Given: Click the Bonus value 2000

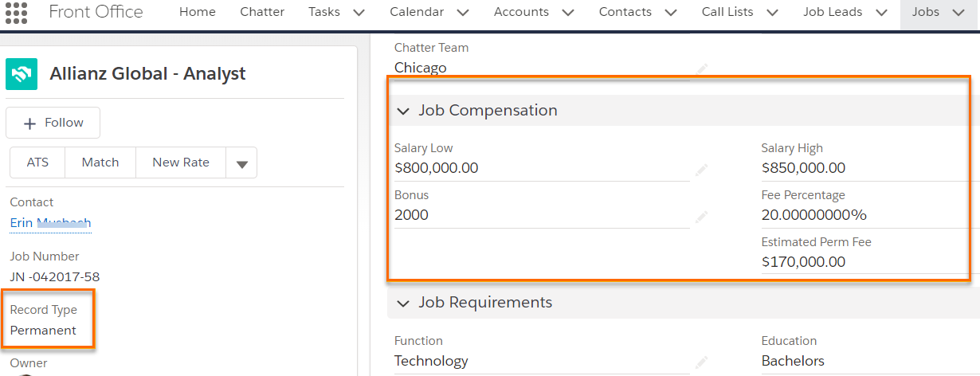Looking at the screenshot, I should click(411, 215).
